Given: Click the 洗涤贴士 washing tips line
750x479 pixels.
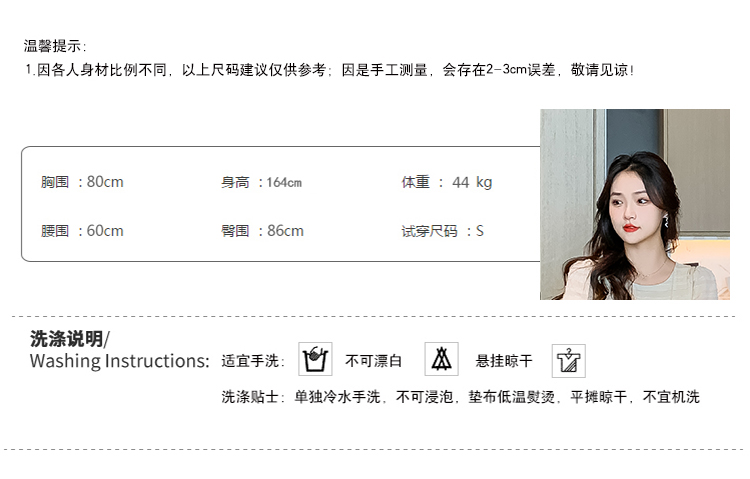Looking at the screenshot, I should click(460, 397).
